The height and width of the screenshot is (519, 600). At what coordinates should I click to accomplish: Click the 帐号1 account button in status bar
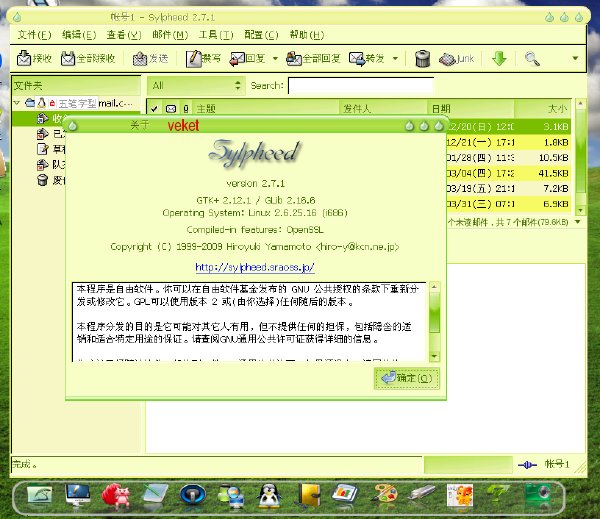tap(557, 465)
